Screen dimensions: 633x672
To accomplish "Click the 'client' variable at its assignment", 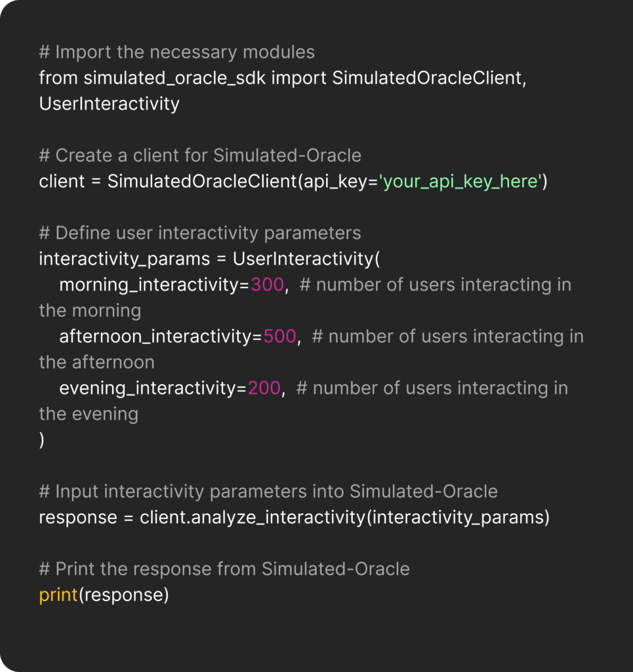I will coord(62,181).
